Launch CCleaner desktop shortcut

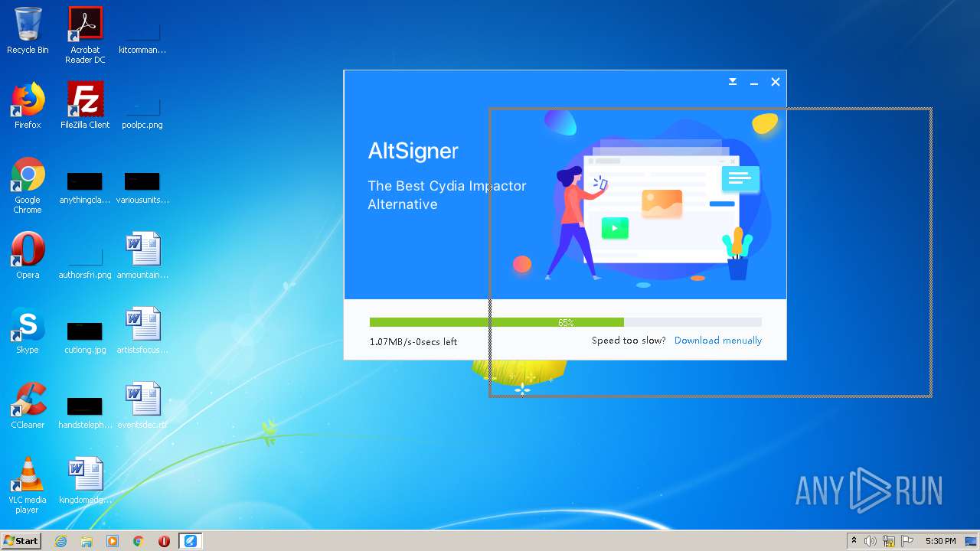28,406
